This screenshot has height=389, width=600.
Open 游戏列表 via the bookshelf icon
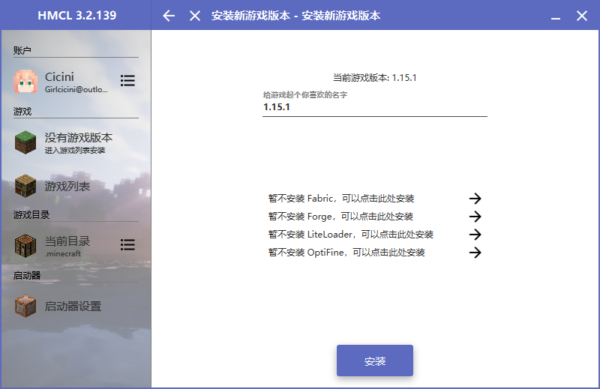[x=25, y=186]
